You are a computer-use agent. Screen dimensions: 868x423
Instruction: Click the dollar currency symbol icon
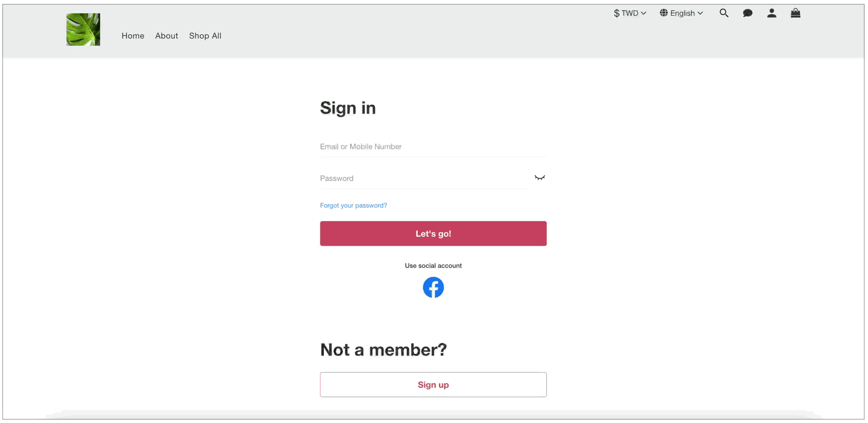click(x=616, y=13)
